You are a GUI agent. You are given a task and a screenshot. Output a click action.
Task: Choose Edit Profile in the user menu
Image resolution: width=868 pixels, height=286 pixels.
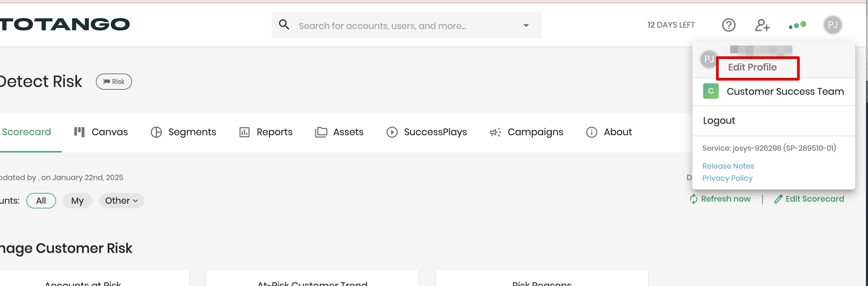coord(752,67)
